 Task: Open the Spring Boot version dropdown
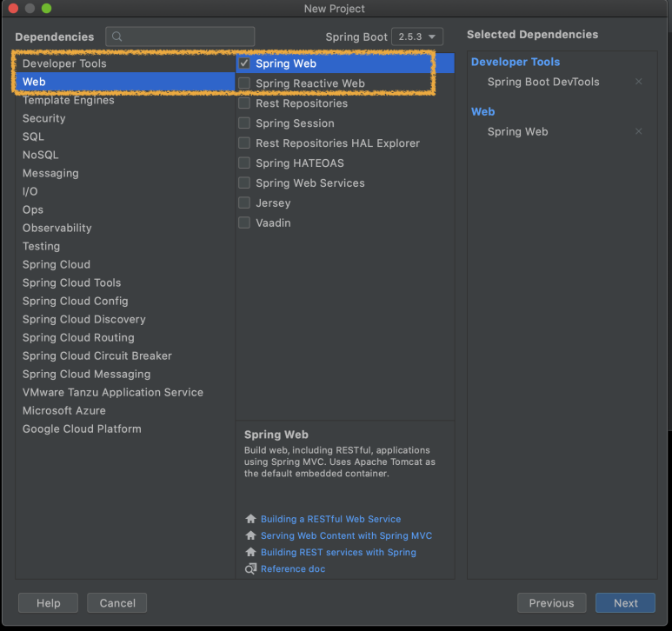(x=417, y=37)
